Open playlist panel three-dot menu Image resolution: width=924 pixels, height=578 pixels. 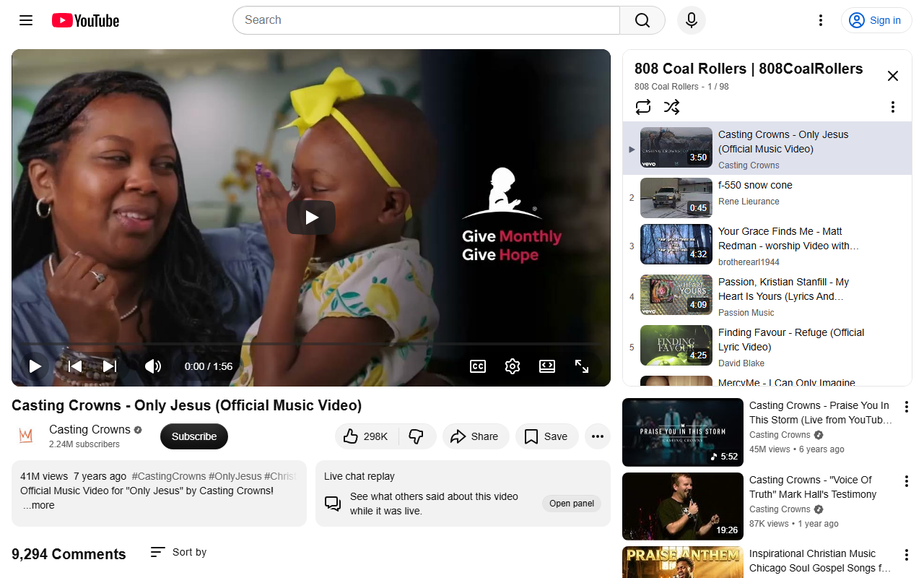pos(893,107)
